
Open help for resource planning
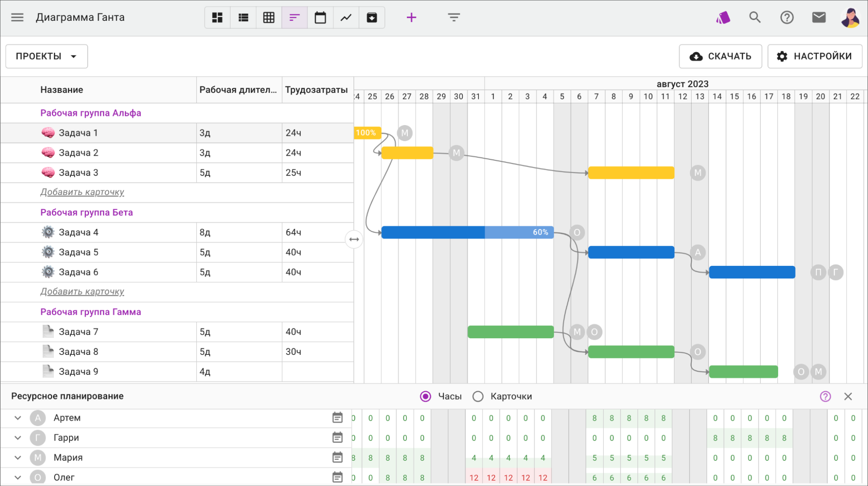[825, 396]
